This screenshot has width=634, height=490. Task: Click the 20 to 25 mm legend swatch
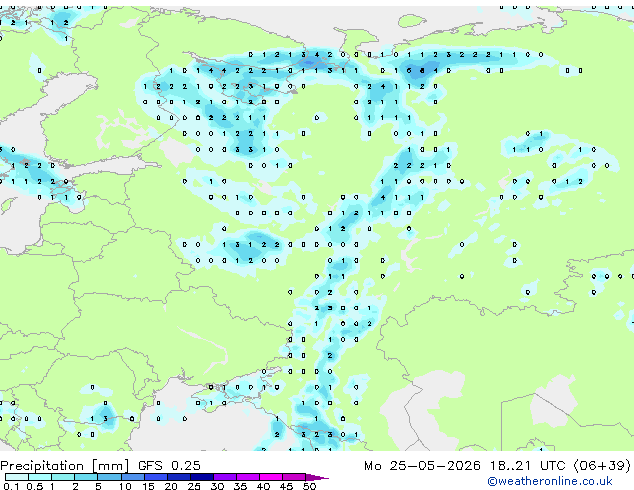click(x=179, y=477)
